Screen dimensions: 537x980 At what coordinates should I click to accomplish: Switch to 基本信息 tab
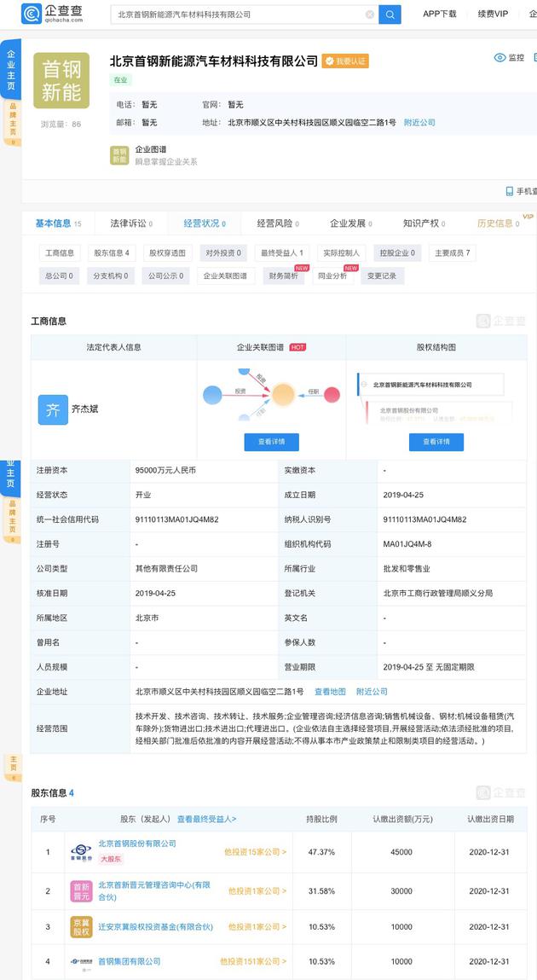[x=58, y=223]
